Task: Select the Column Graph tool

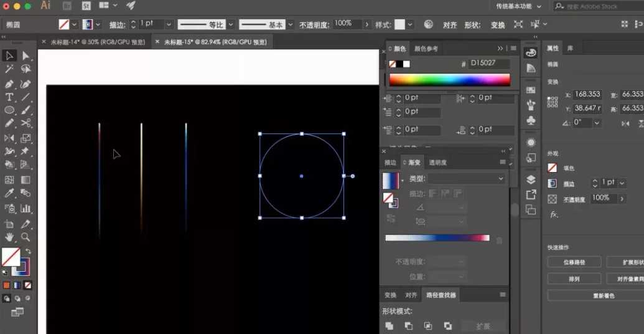Action: 26,209
